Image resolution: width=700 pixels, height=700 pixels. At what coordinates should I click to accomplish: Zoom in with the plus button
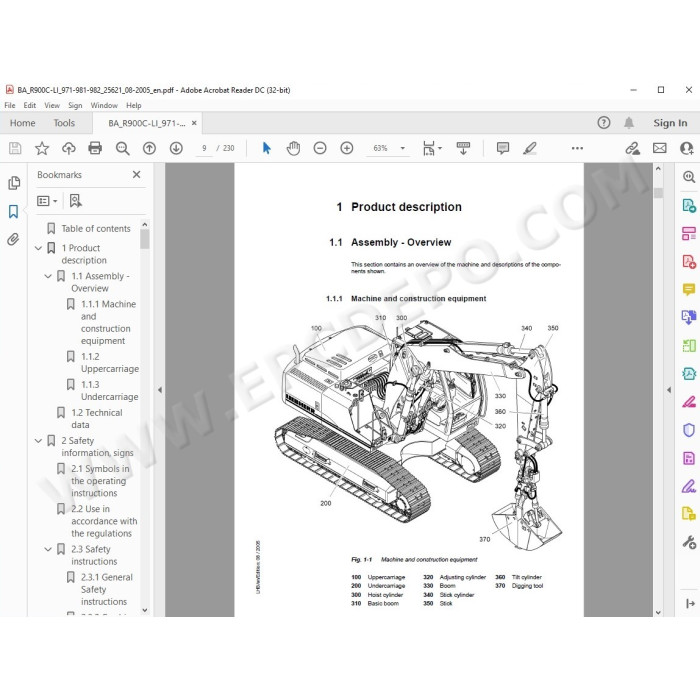pos(347,148)
